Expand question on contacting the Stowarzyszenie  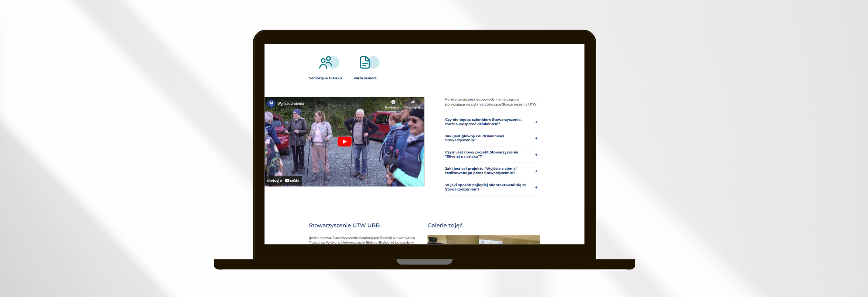coord(536,187)
